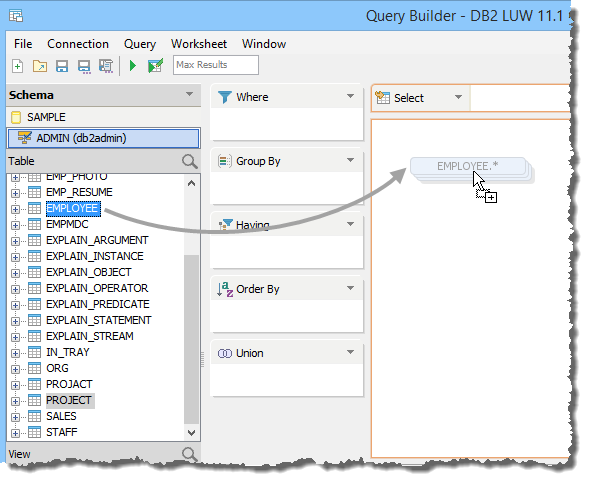This screenshot has width=589, height=481.
Task: Click the table list scroll up arrow
Action: pos(192,183)
